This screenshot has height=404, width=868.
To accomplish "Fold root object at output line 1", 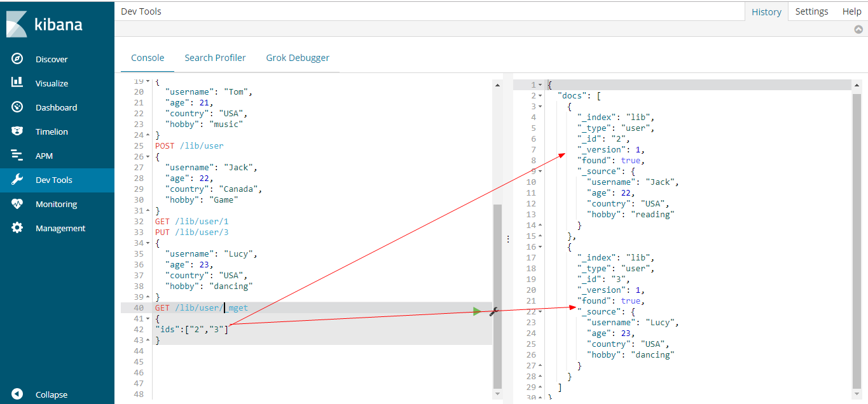I will [541, 84].
